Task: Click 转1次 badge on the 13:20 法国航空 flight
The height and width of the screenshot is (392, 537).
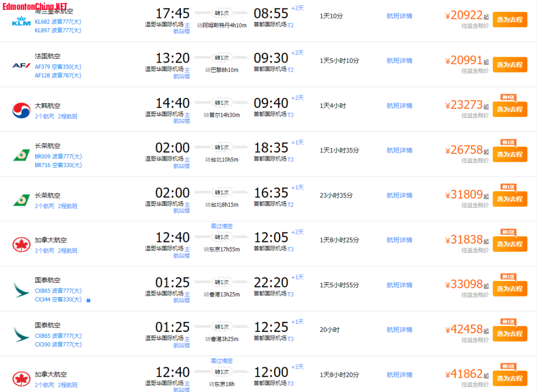Action: click(222, 58)
